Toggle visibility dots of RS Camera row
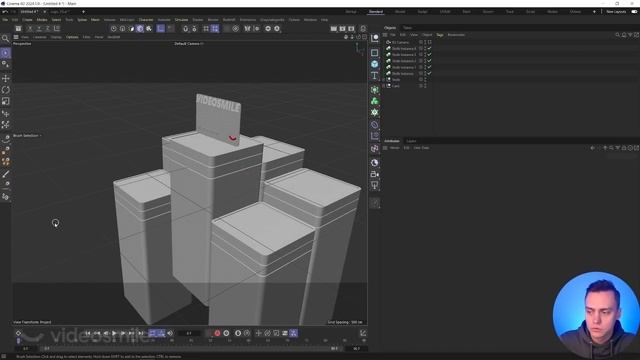 coord(425,42)
